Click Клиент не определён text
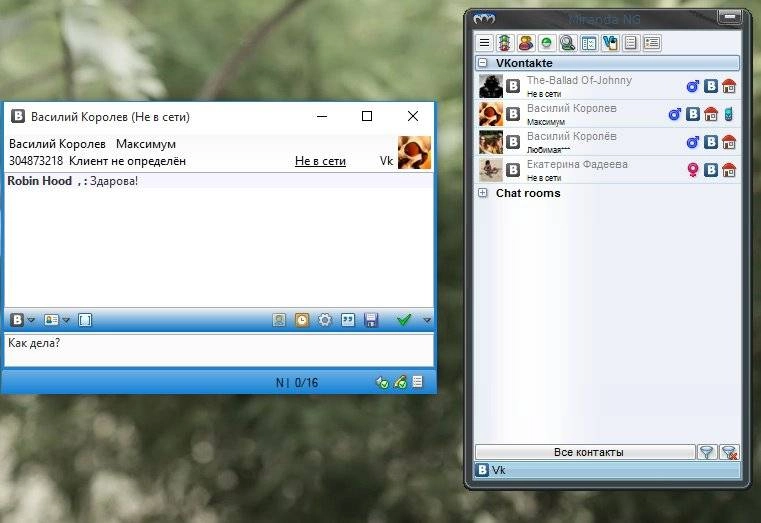Image resolution: width=761 pixels, height=523 pixels. click(x=127, y=161)
